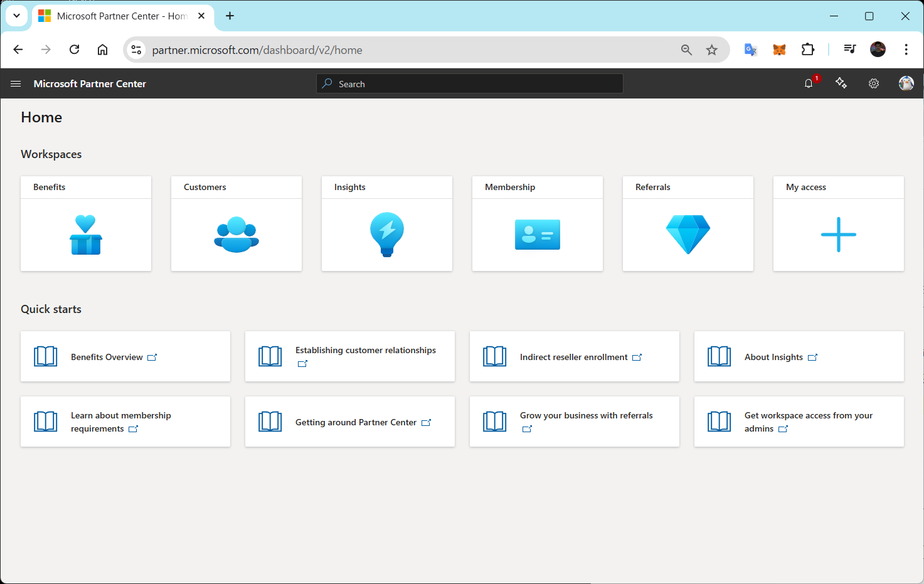
Task: Open the Customers workspace people icon
Action: (x=236, y=234)
